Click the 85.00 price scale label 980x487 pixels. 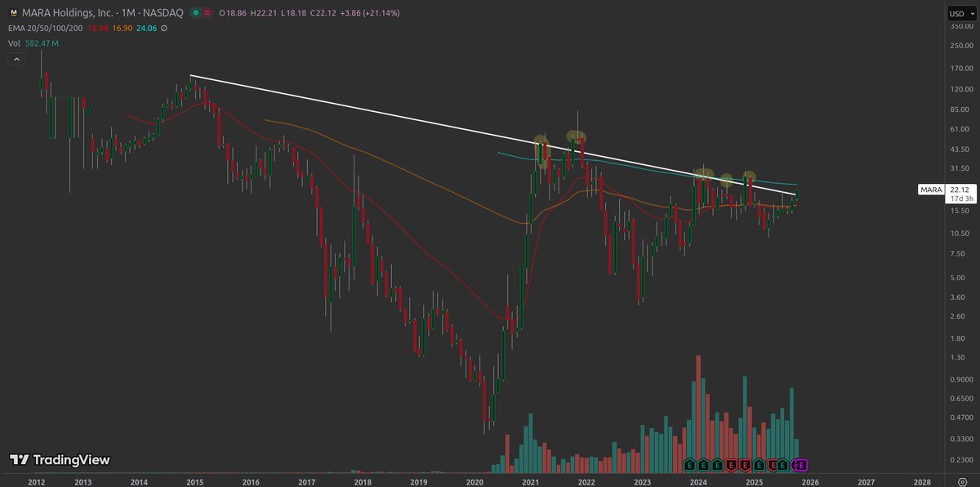pyautogui.click(x=959, y=109)
